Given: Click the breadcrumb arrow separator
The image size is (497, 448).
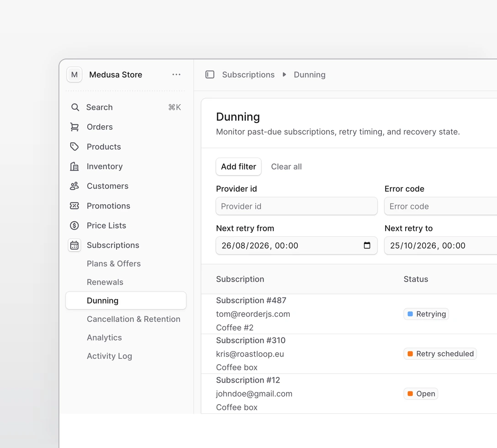Looking at the screenshot, I should (284, 75).
